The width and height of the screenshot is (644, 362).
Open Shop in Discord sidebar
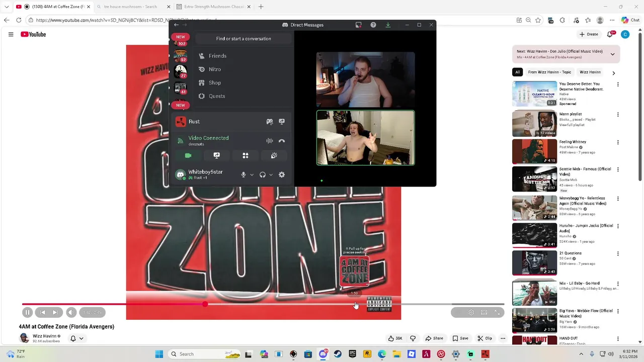point(243,82)
